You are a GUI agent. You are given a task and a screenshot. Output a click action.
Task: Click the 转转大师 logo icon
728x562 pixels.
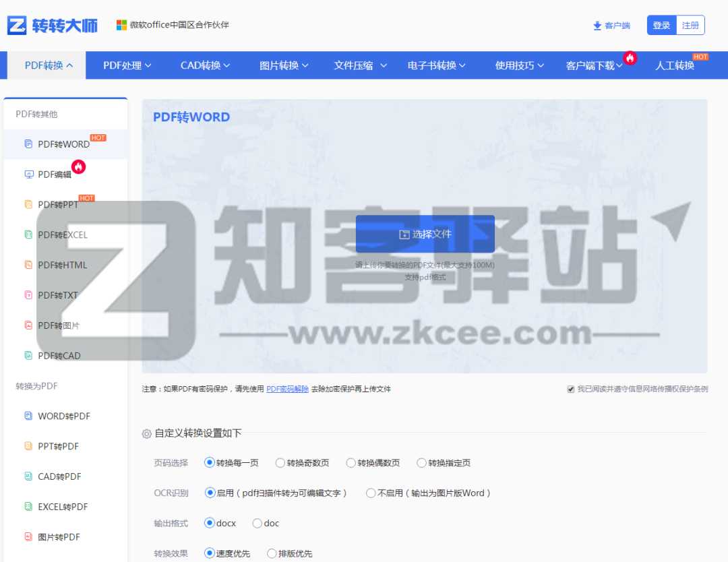(x=17, y=26)
